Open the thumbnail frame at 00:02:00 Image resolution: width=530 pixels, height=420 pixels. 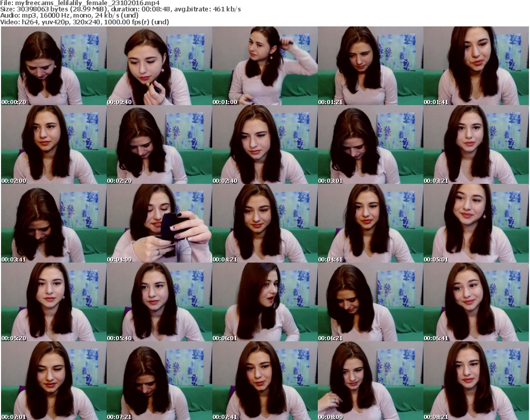point(54,144)
